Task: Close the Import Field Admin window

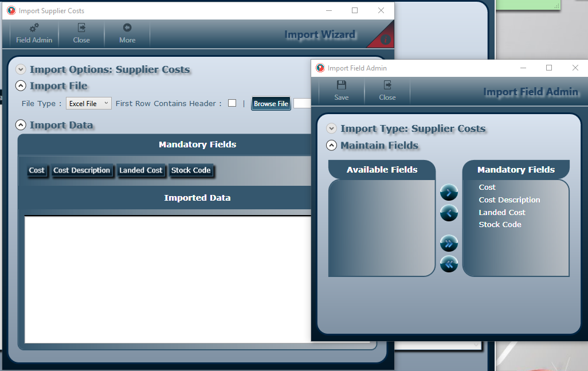Action: [x=575, y=68]
